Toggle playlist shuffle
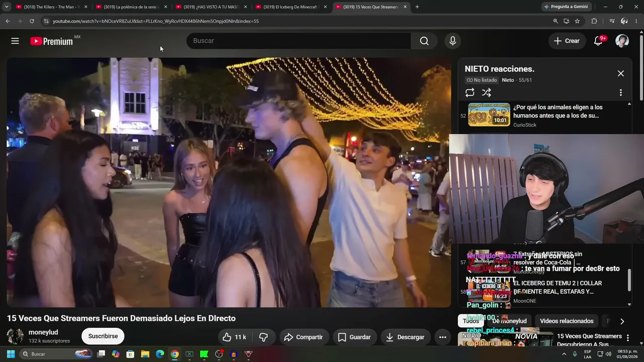 486,93
